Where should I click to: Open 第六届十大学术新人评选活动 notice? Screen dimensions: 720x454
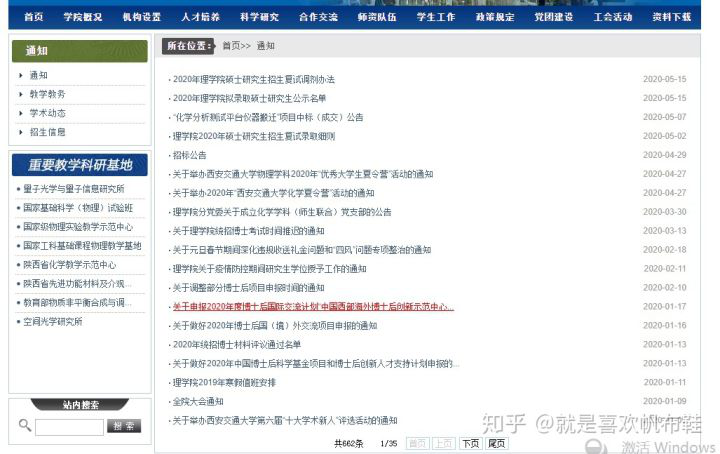click(285, 420)
